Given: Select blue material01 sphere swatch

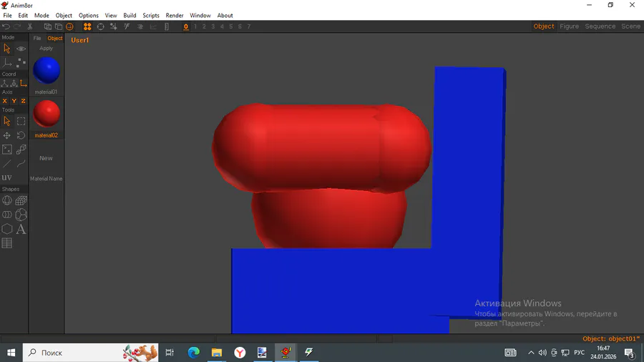Looking at the screenshot, I should click(x=47, y=70).
